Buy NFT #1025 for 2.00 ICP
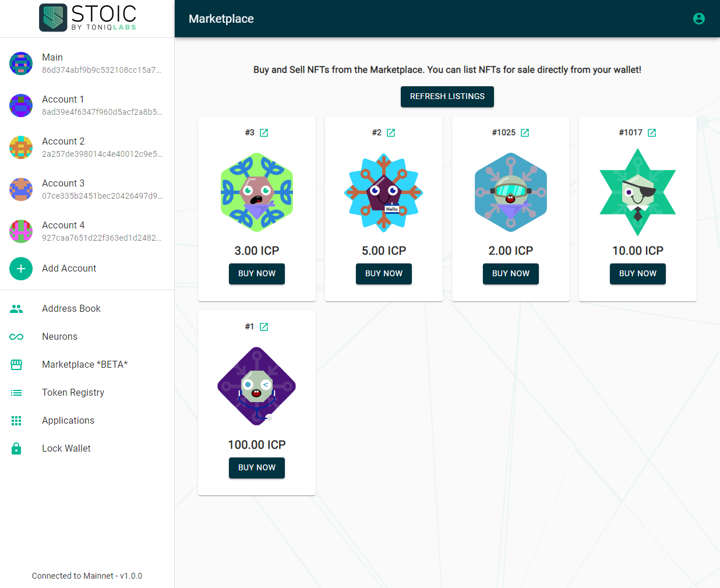Screen dimensions: 720x588 511,274
